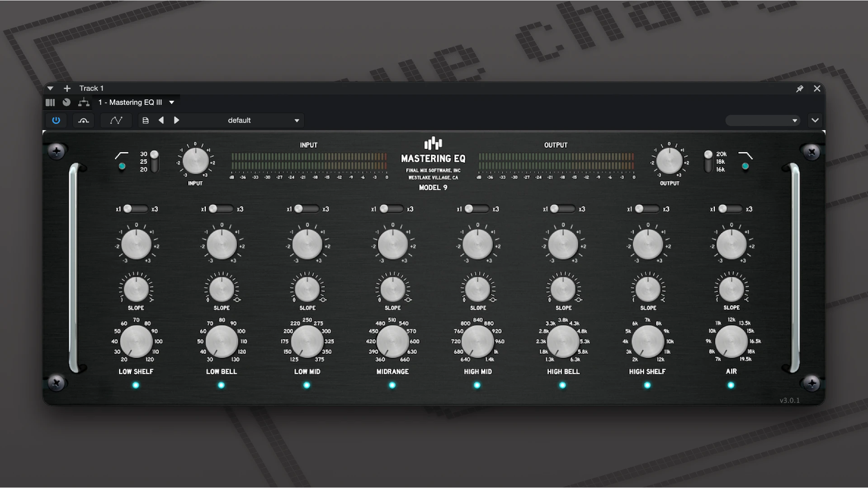This screenshot has width=868, height=488.
Task: Click the low-pass filter curve icon
Action: 745,155
